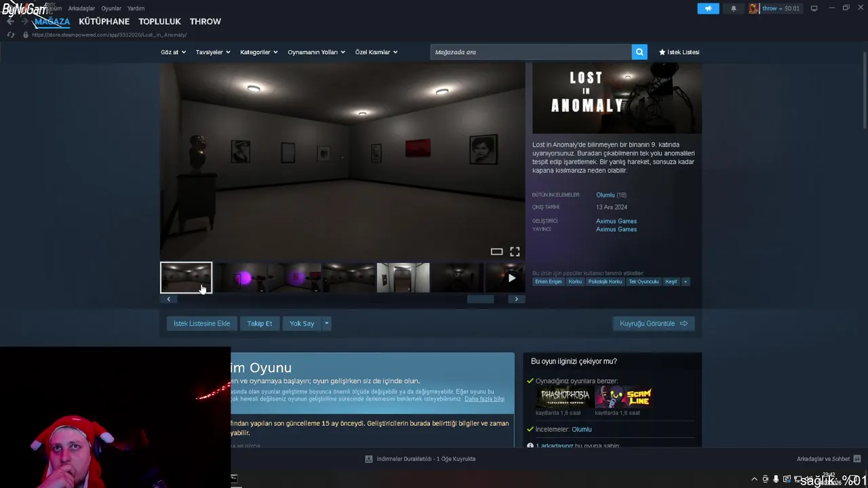868x488 pixels.
Task: Expand Oynamanın Yolları dropdown
Action: point(316,52)
